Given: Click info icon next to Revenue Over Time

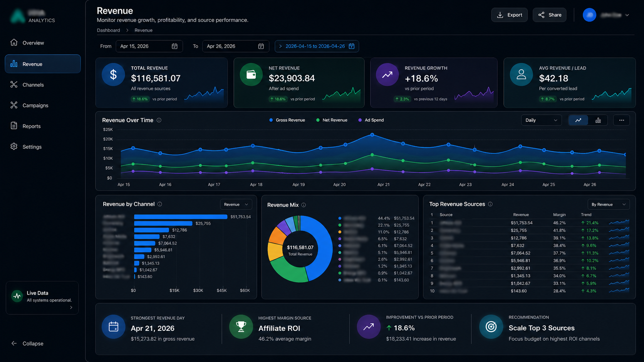Looking at the screenshot, I should point(159,120).
